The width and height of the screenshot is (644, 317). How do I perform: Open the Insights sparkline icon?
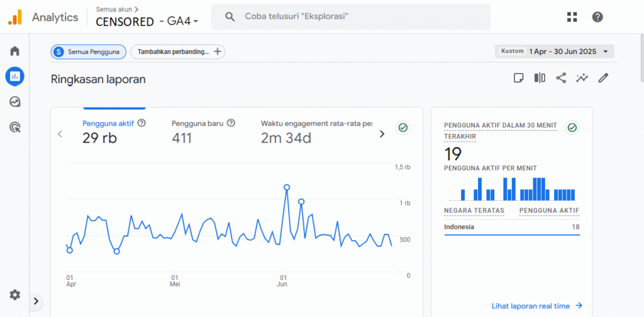tap(582, 78)
